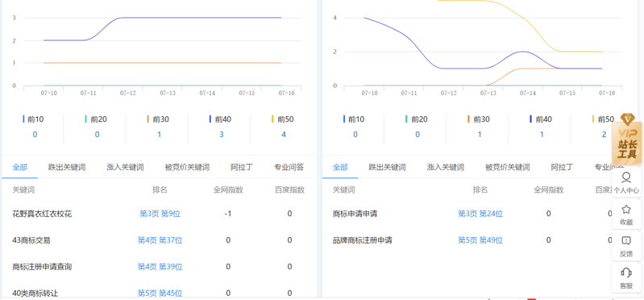This screenshot has width=644, height=300.
Task: Open 阿拉丁 tab in right panel
Action: coord(563,167)
